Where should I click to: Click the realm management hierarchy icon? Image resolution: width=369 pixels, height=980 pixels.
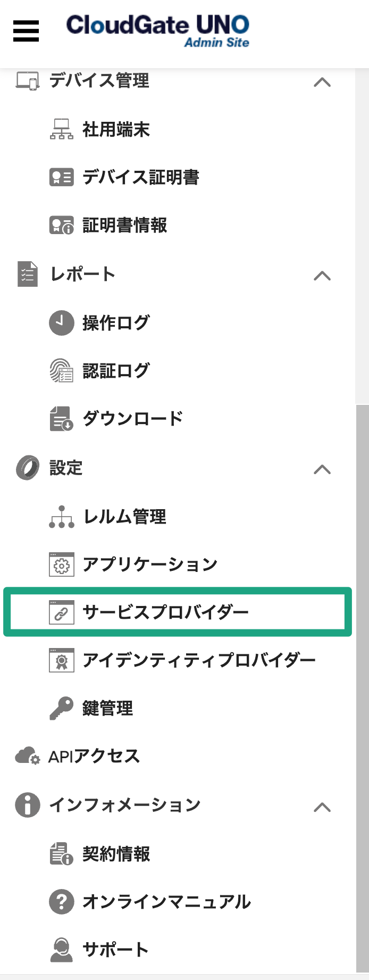62,517
